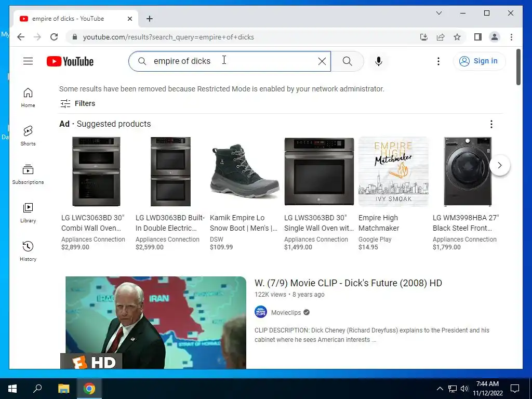Click the Google Play seller name
Viewport: 532px width, 399px height.
pos(375,239)
